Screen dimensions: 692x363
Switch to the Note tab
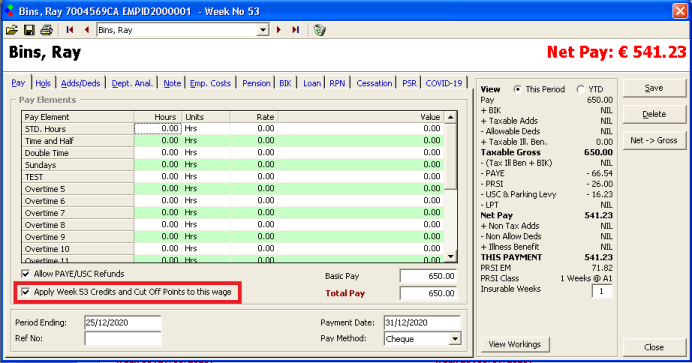click(x=172, y=83)
